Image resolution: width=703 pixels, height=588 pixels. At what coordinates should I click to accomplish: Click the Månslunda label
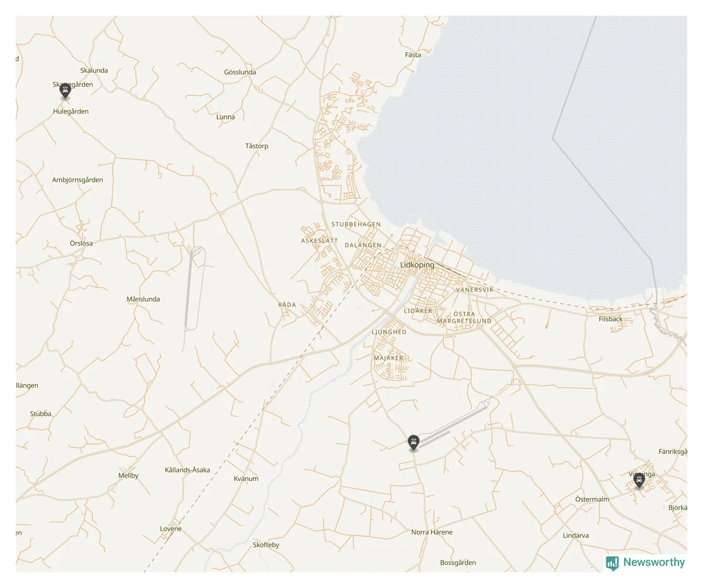[143, 299]
